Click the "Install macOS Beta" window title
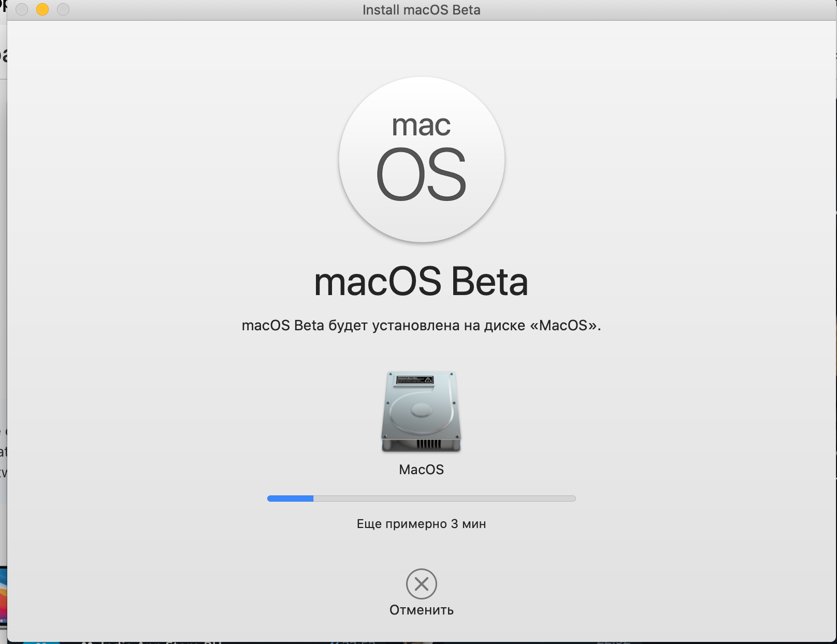The height and width of the screenshot is (644, 837). (x=421, y=10)
